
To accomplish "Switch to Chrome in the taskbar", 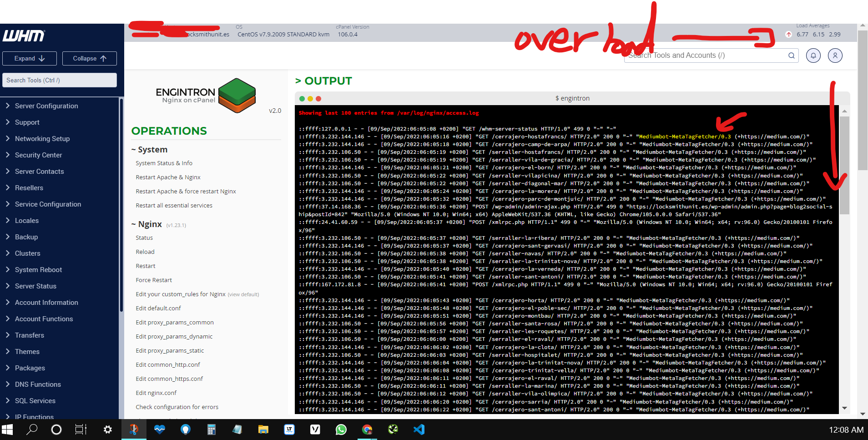I will pyautogui.click(x=367, y=430).
